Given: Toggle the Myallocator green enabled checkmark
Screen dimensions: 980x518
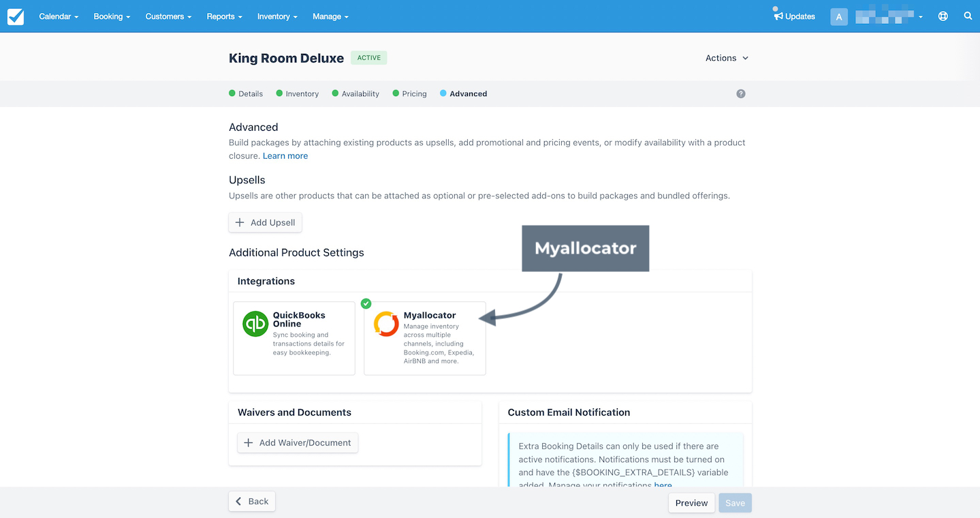Looking at the screenshot, I should (x=366, y=303).
